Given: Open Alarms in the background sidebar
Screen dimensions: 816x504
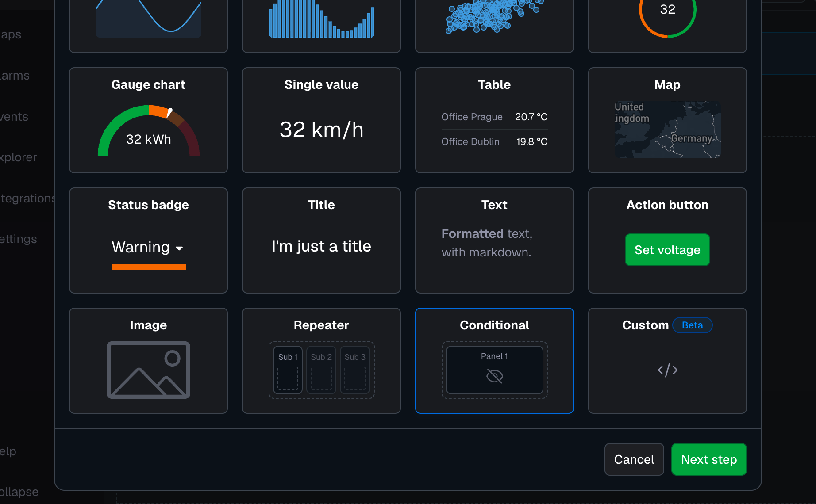Looking at the screenshot, I should pos(15,76).
